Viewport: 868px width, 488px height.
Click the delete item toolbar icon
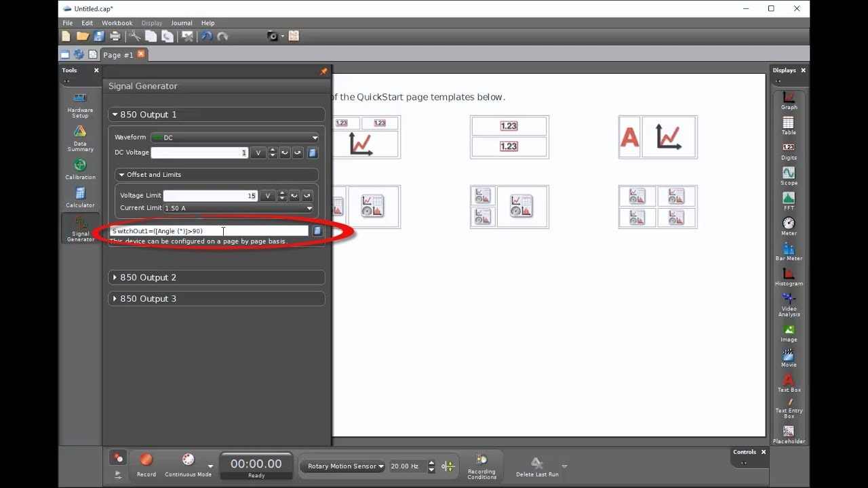[x=188, y=36]
